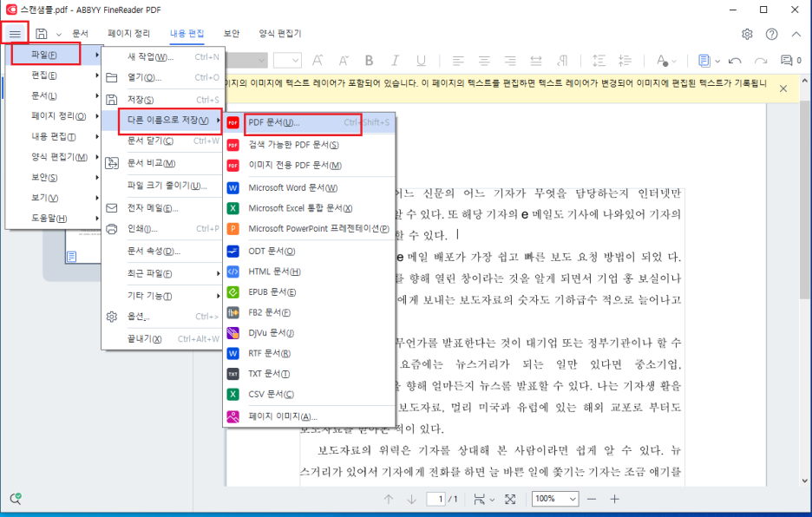The width and height of the screenshot is (812, 517).
Task: Save as EPUB 문서(E)
Action: 309,292
